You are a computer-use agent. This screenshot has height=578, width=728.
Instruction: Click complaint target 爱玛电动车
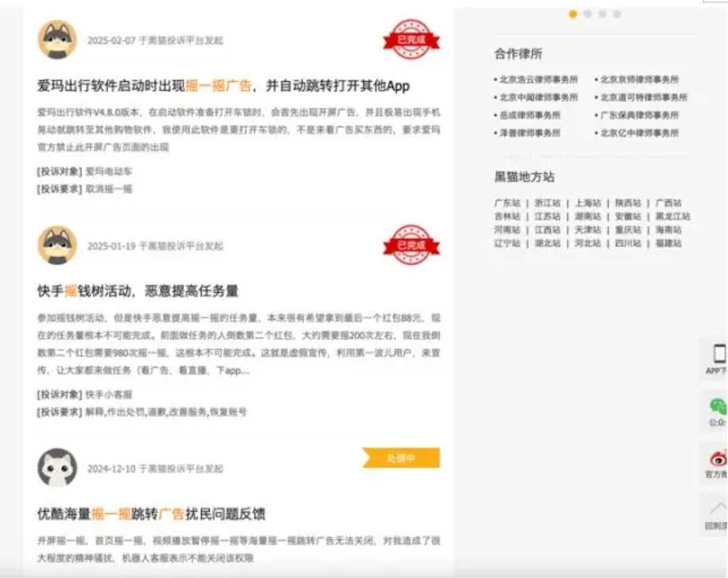click(109, 171)
